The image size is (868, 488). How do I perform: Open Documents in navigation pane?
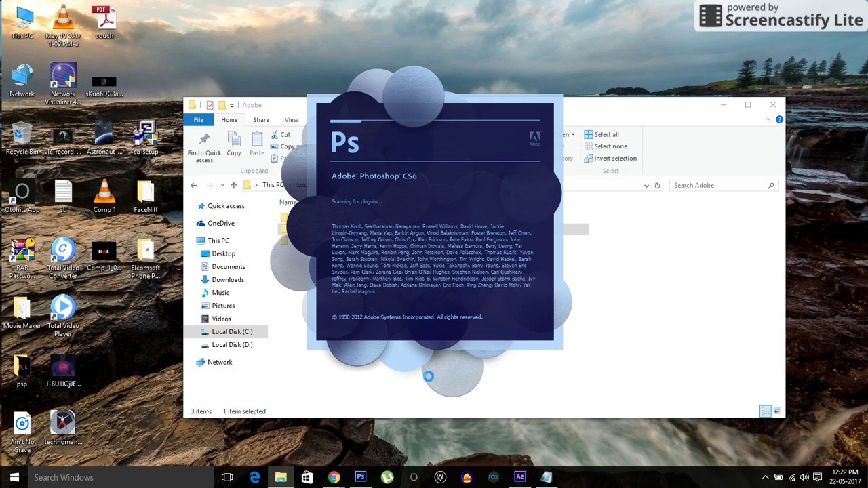[228, 266]
